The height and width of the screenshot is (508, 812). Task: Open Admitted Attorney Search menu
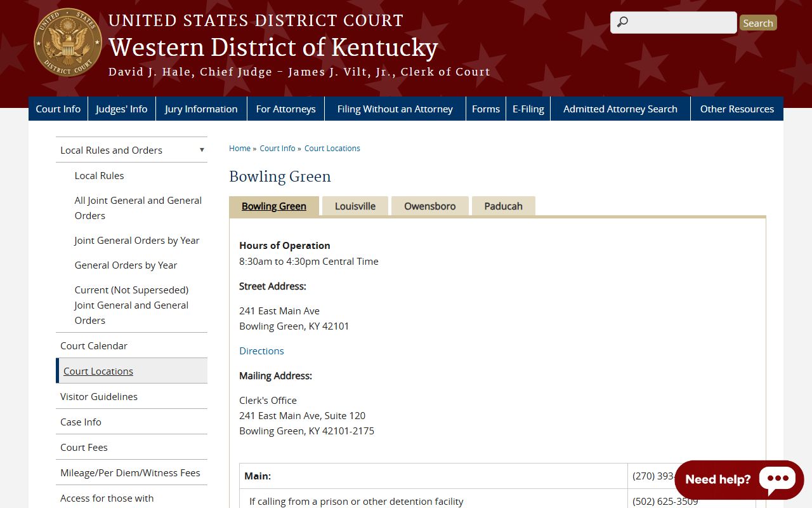point(620,109)
